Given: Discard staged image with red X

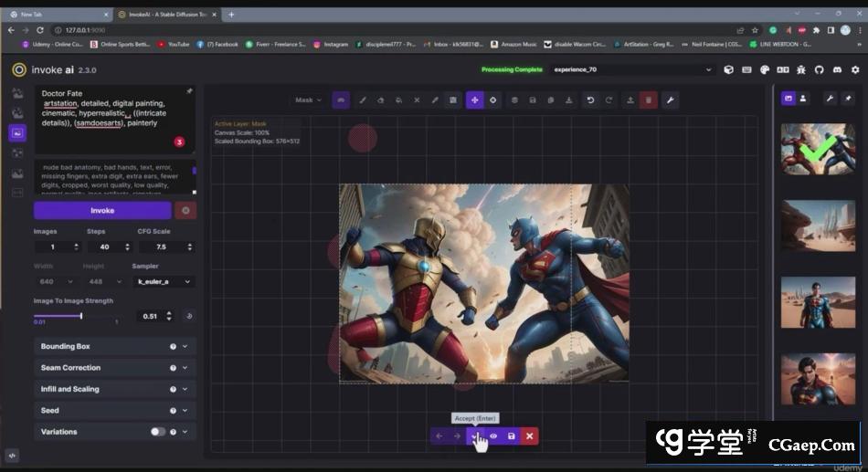Looking at the screenshot, I should 529,436.
